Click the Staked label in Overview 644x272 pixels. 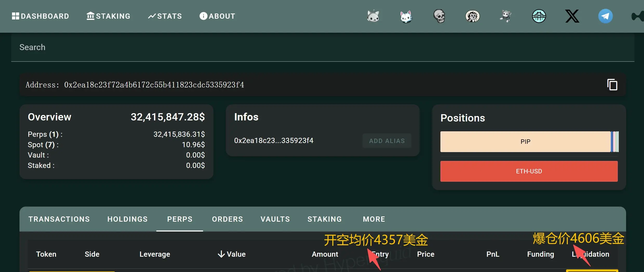click(41, 165)
